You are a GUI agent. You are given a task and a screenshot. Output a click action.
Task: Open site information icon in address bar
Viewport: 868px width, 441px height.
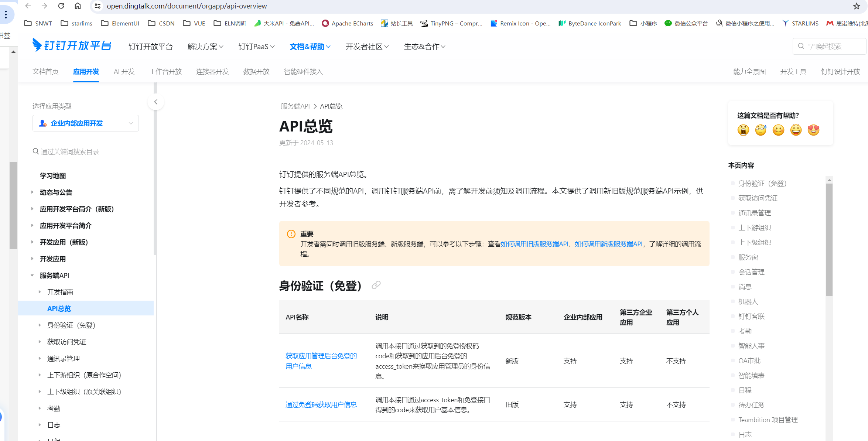(x=98, y=6)
